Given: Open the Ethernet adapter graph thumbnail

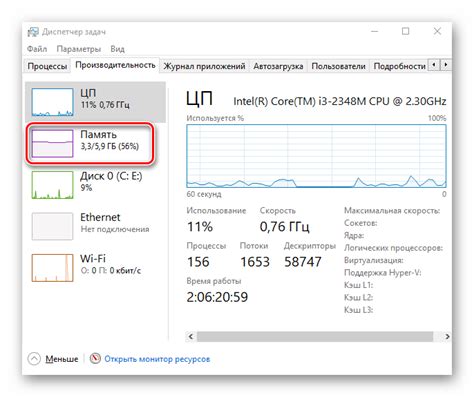Looking at the screenshot, I should pos(52,226).
